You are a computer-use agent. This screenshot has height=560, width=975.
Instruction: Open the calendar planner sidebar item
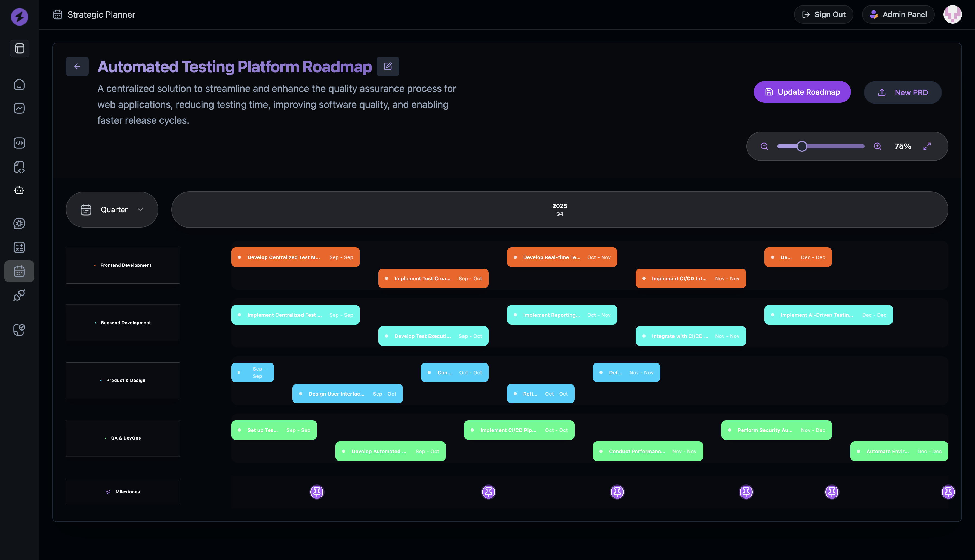point(19,272)
